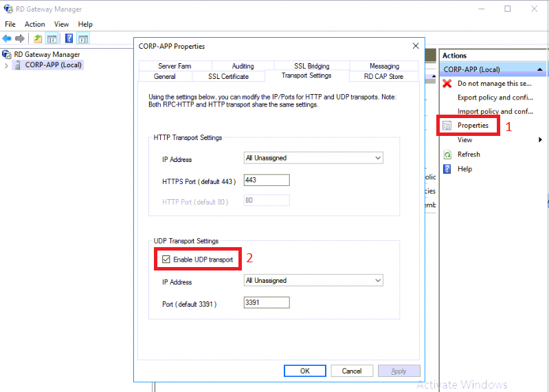
Task: Click the RD Gateway Manager title bar icon
Action: [8, 9]
